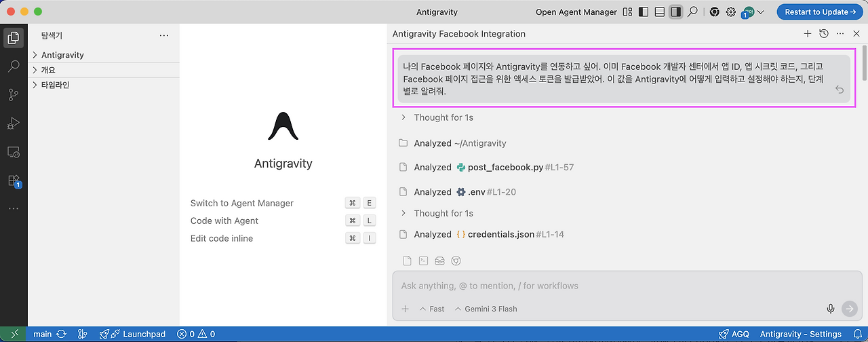Click Restart to Update button

click(x=819, y=12)
